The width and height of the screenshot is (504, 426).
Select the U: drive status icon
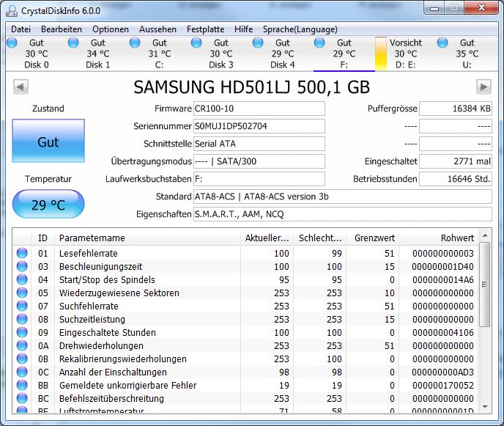point(442,43)
